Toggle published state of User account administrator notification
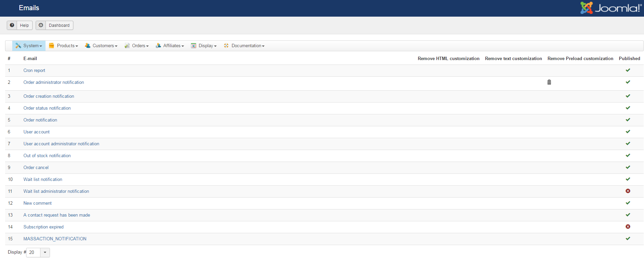Screen dimensions: 644x258 point(628,144)
